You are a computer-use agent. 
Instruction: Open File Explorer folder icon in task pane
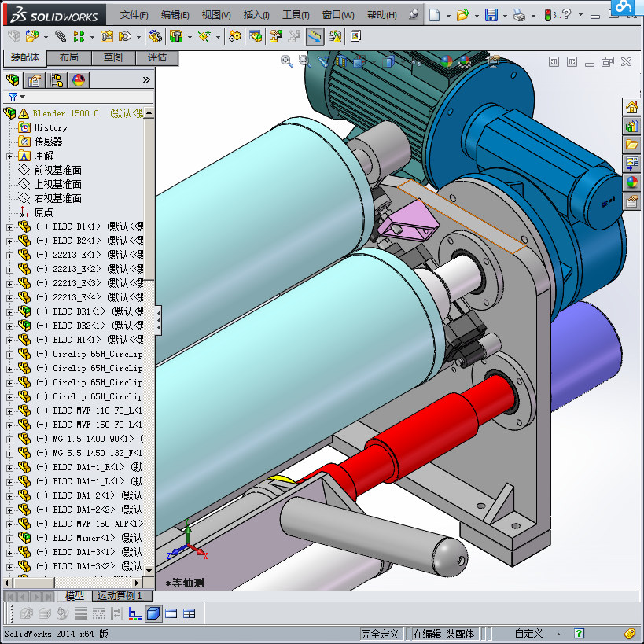coord(631,144)
